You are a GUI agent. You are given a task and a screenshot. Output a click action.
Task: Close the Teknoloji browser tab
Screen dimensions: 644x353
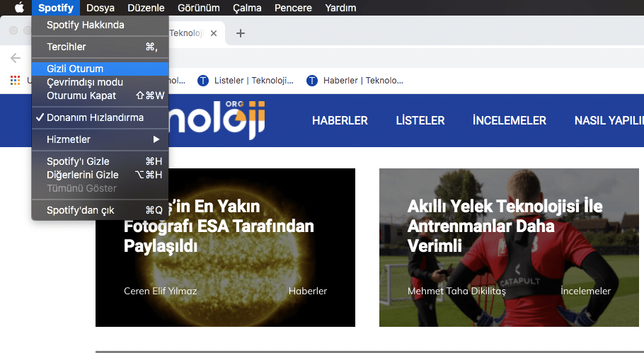tap(214, 33)
